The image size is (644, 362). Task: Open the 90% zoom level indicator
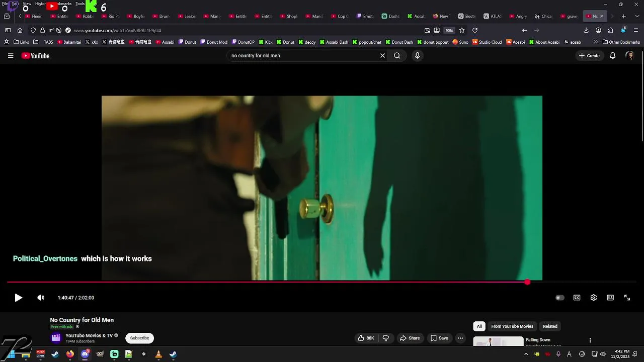point(449,30)
